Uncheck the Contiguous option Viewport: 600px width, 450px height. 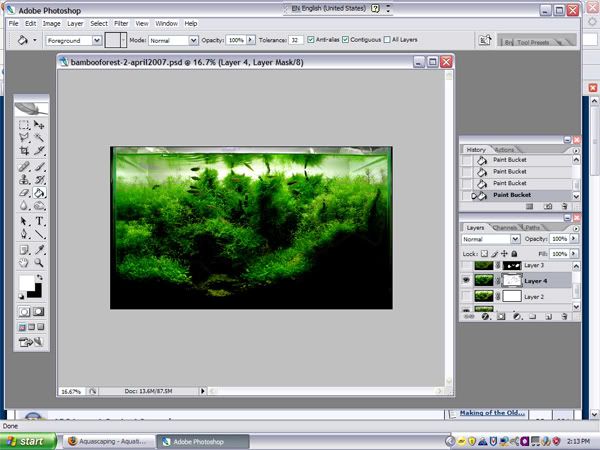pos(346,39)
